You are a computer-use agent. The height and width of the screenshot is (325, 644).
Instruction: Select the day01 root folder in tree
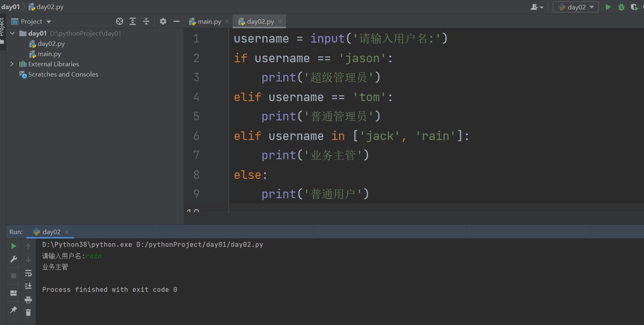tap(37, 33)
